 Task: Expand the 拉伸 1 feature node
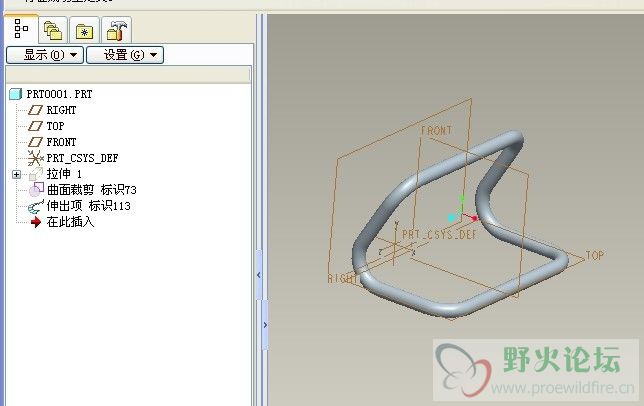[x=16, y=174]
